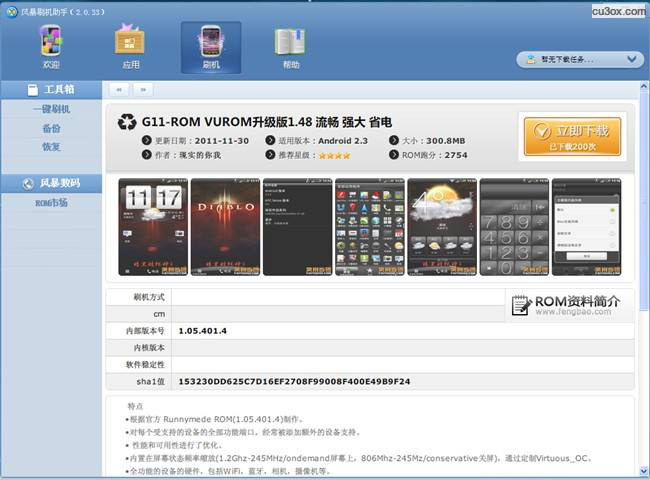Screen dimensions: 650x480
Task: Select 一键刷机 in the sidebar
Action: coord(51,110)
